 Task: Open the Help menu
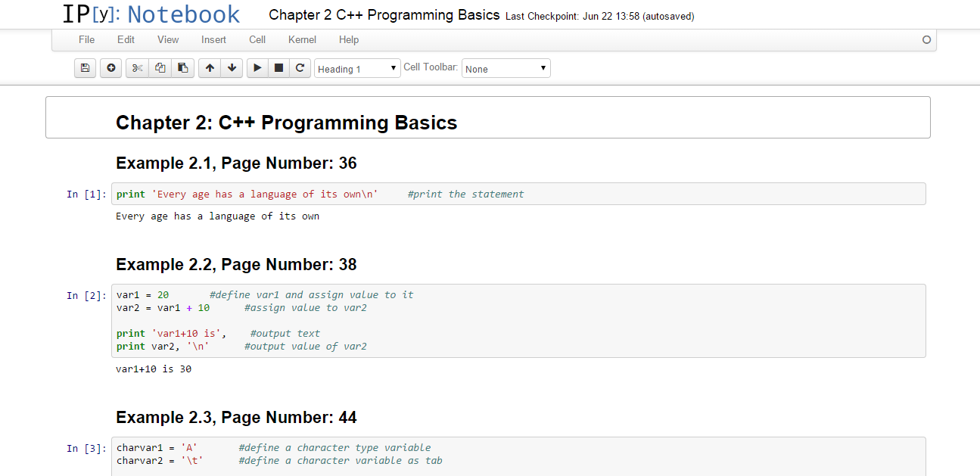point(349,39)
